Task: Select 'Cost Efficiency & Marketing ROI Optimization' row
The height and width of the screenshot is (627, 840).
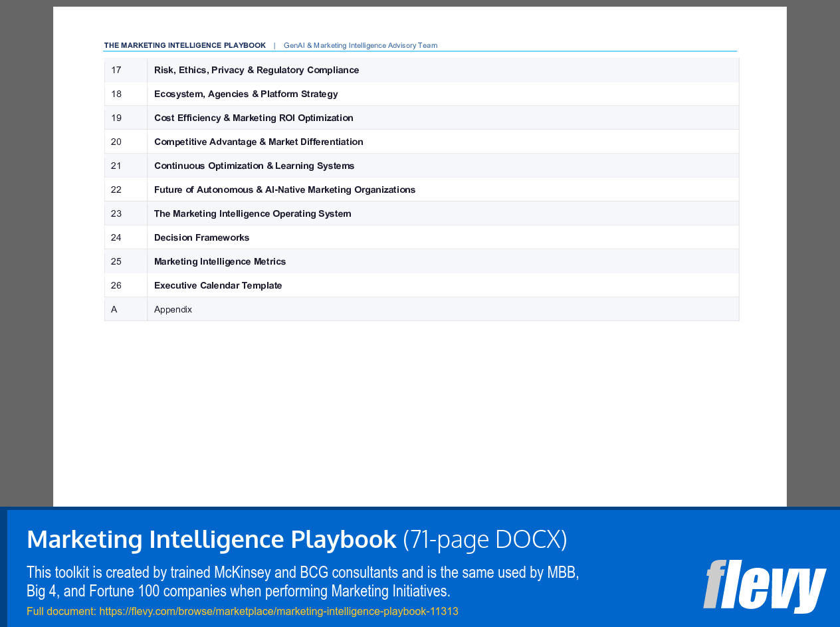Action: click(254, 118)
